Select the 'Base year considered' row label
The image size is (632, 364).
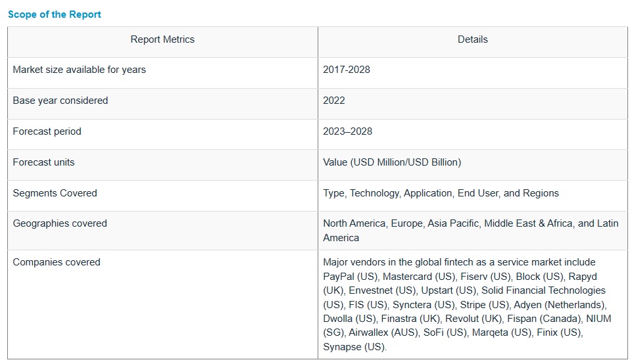pos(60,101)
